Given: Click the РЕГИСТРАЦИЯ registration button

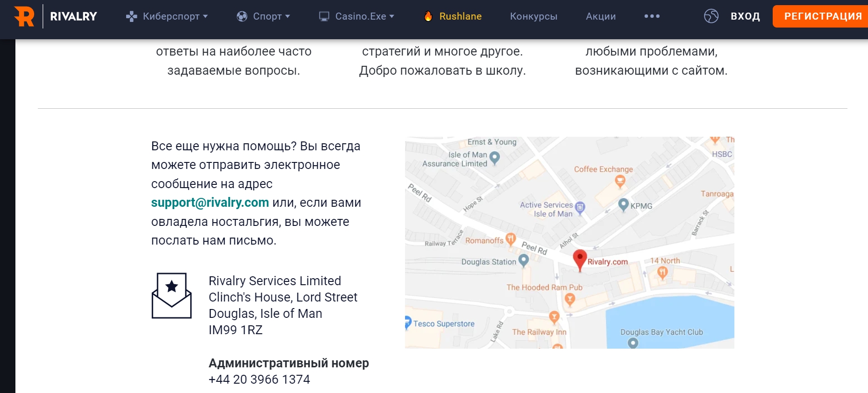Looking at the screenshot, I should [821, 16].
